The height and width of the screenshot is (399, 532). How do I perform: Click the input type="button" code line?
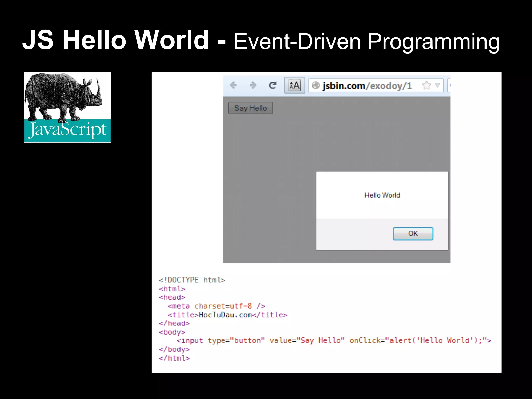[x=334, y=341]
